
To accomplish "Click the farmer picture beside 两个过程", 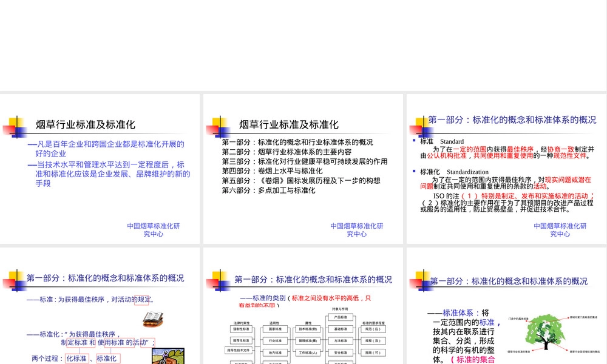I will [168, 356].
